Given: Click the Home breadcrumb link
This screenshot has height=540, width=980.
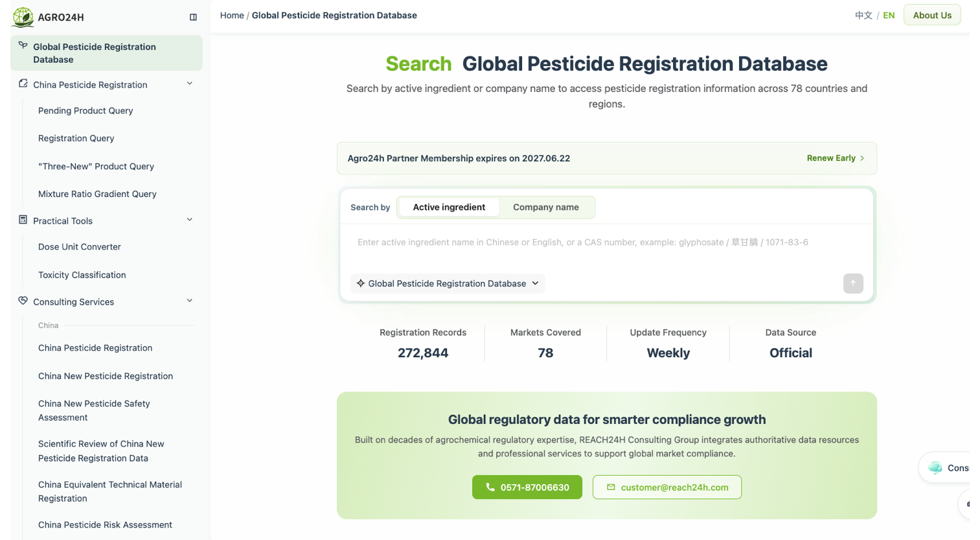Looking at the screenshot, I should pos(232,16).
